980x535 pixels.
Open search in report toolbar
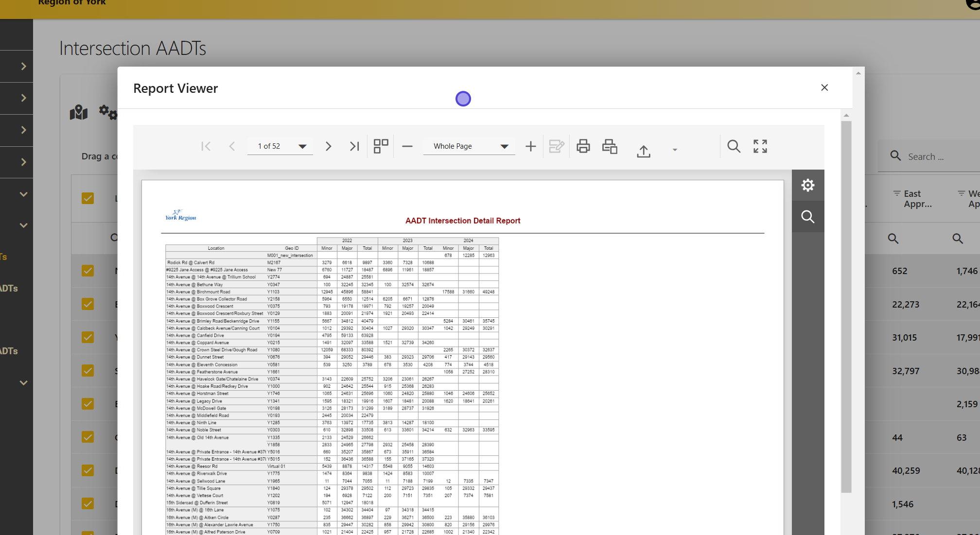(734, 146)
